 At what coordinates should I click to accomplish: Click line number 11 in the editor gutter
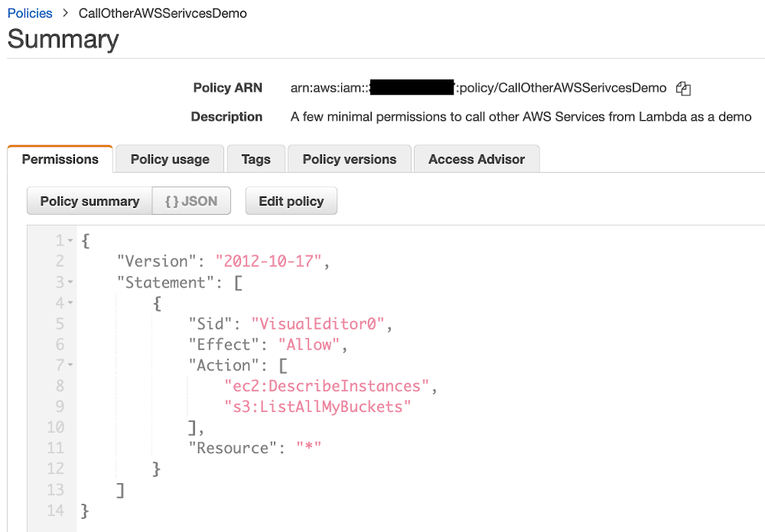coord(55,448)
